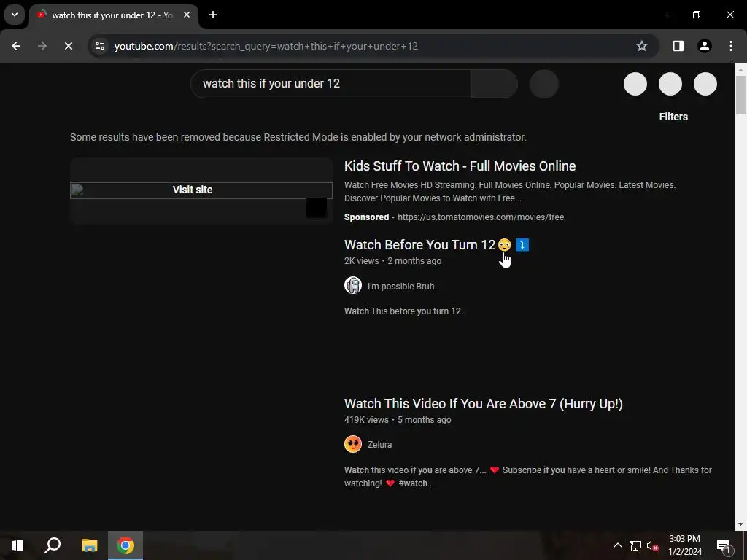This screenshot has width=747, height=560.
Task: Click the forward navigation arrow
Action: (x=42, y=46)
